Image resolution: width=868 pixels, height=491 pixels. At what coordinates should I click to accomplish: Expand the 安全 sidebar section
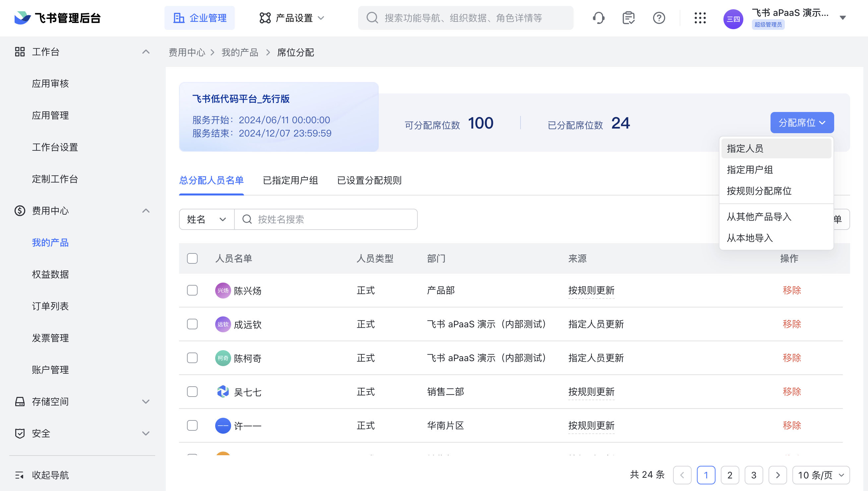pos(146,433)
